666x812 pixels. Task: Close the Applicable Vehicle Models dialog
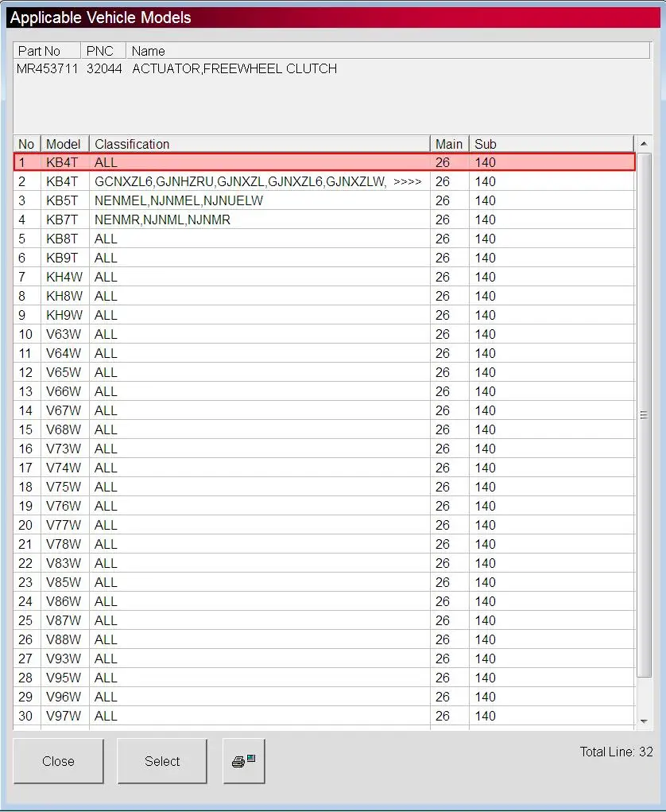coord(59,761)
